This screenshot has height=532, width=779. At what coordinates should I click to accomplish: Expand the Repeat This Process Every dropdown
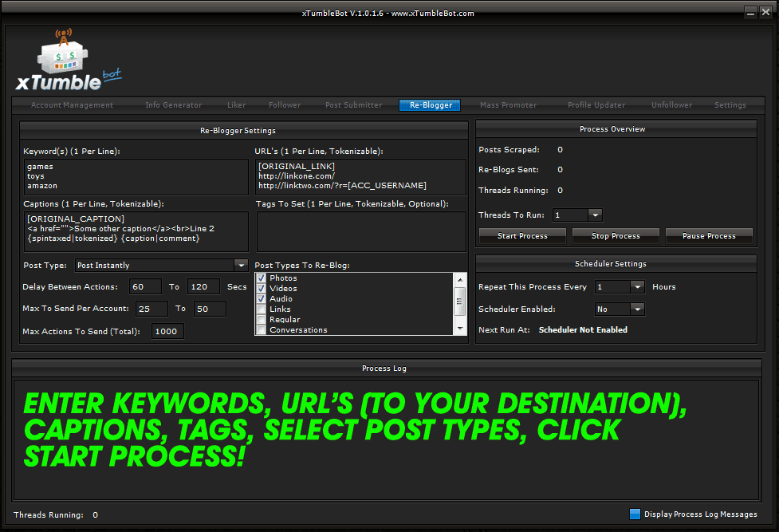[637, 287]
